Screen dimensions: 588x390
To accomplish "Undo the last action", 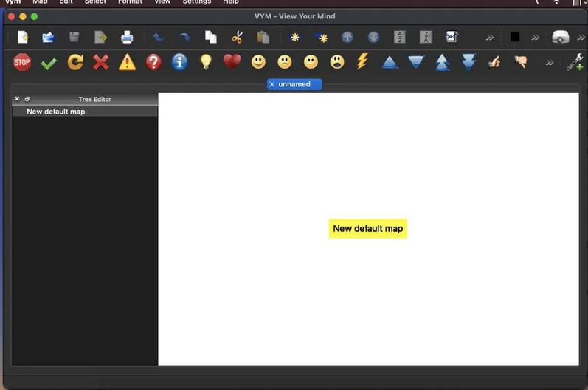I will [x=159, y=37].
